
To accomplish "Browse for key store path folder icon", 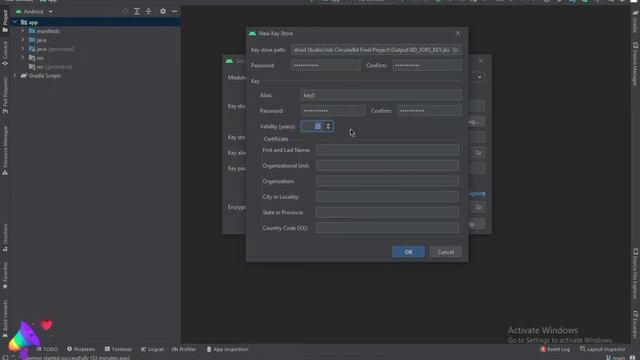I will point(456,50).
